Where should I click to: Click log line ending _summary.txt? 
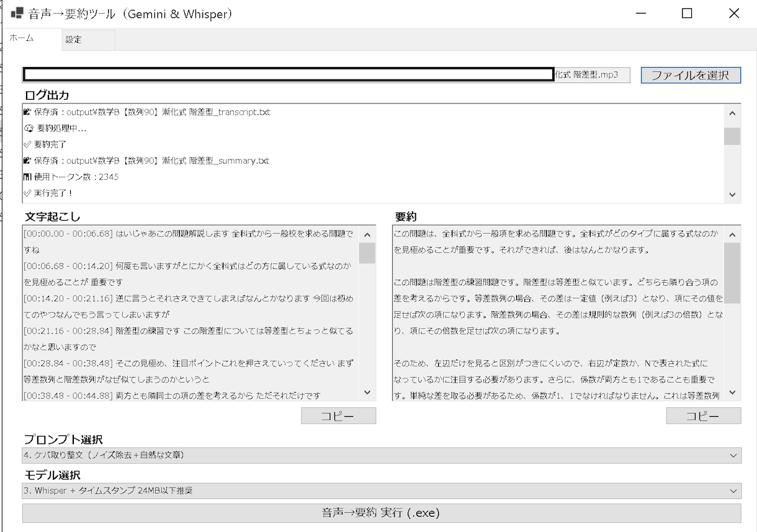click(146, 161)
